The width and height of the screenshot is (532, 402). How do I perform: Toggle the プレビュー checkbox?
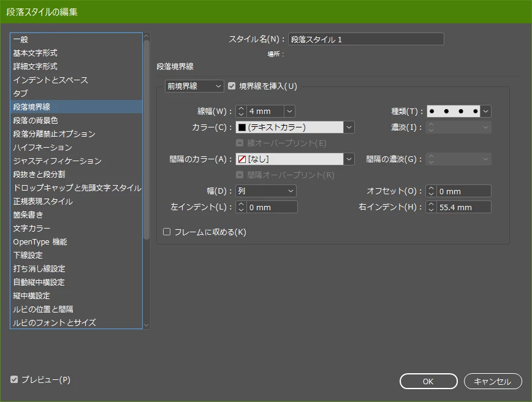tap(14, 379)
